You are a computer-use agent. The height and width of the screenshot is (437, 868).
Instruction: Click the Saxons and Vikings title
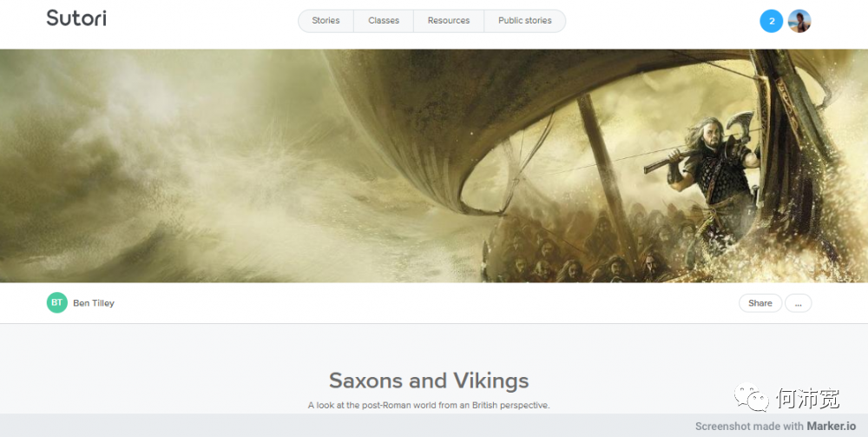pyautogui.click(x=429, y=381)
